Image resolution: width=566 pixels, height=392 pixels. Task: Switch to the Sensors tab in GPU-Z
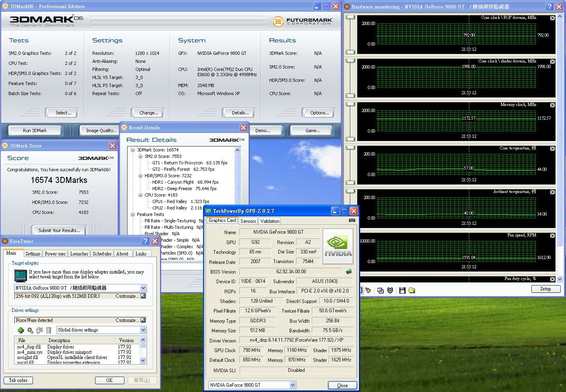pyautogui.click(x=248, y=221)
